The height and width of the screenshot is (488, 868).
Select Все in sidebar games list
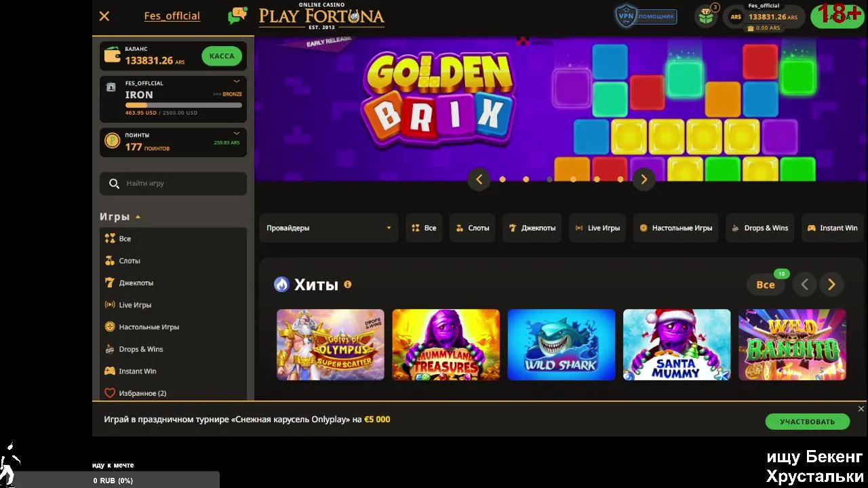click(x=173, y=239)
